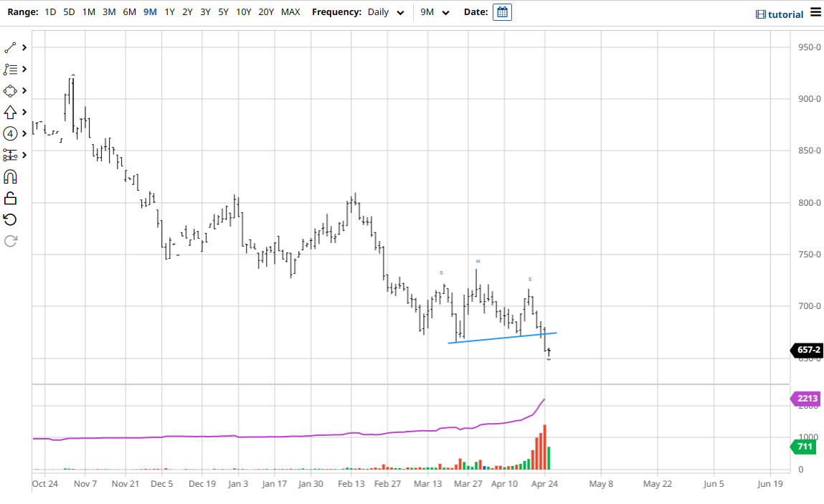Click the H head annotation label
The width and height of the screenshot is (824, 504).
[478, 261]
